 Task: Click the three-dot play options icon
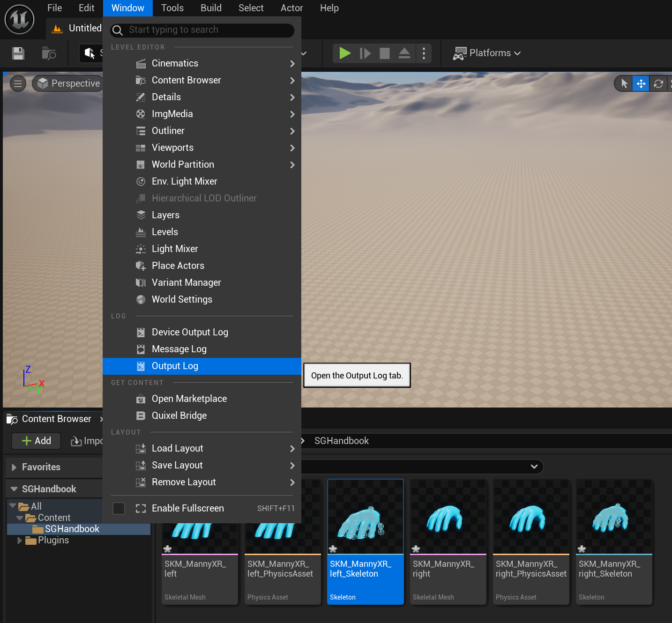424,53
